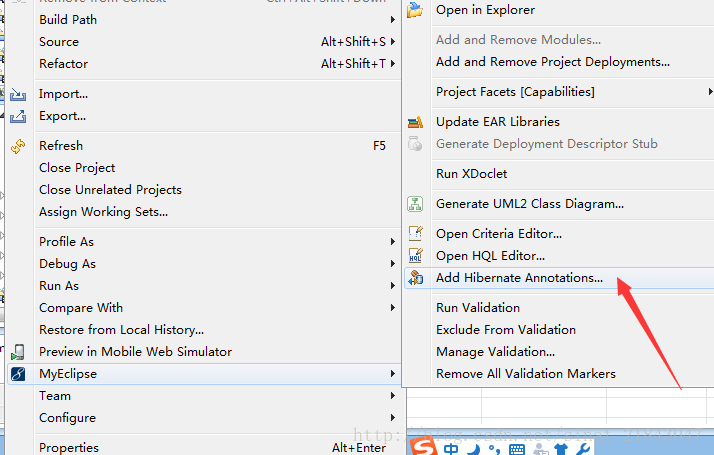Click the Sogou S input method icon
Image resolution: width=714 pixels, height=455 pixels.
point(424,447)
